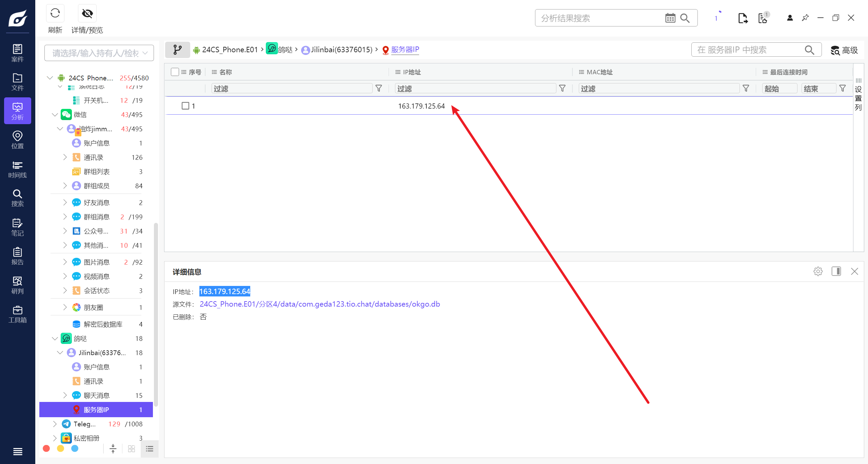The height and width of the screenshot is (464, 868).
Task: Select the 解密后数据库 tree item
Action: pyautogui.click(x=103, y=324)
